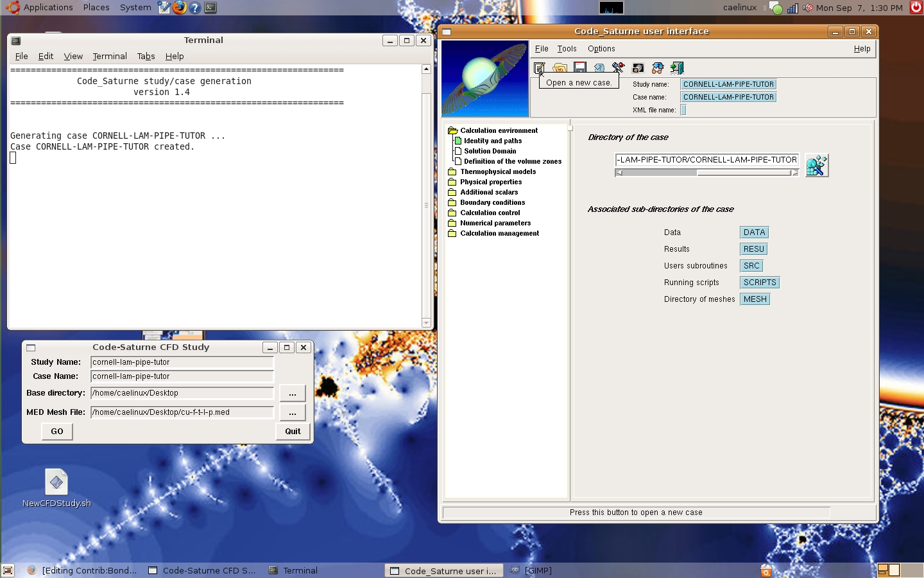Click the SRC sub-directory label
This screenshot has height=578, width=924.
[x=751, y=266]
